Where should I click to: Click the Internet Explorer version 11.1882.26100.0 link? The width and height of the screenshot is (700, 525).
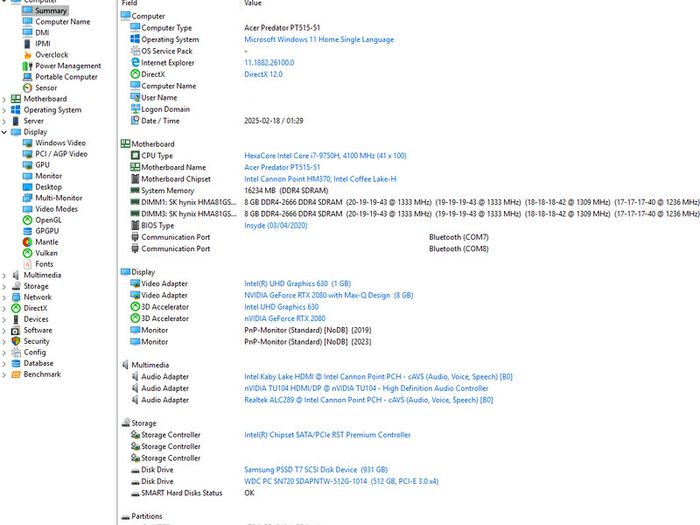pyautogui.click(x=269, y=62)
